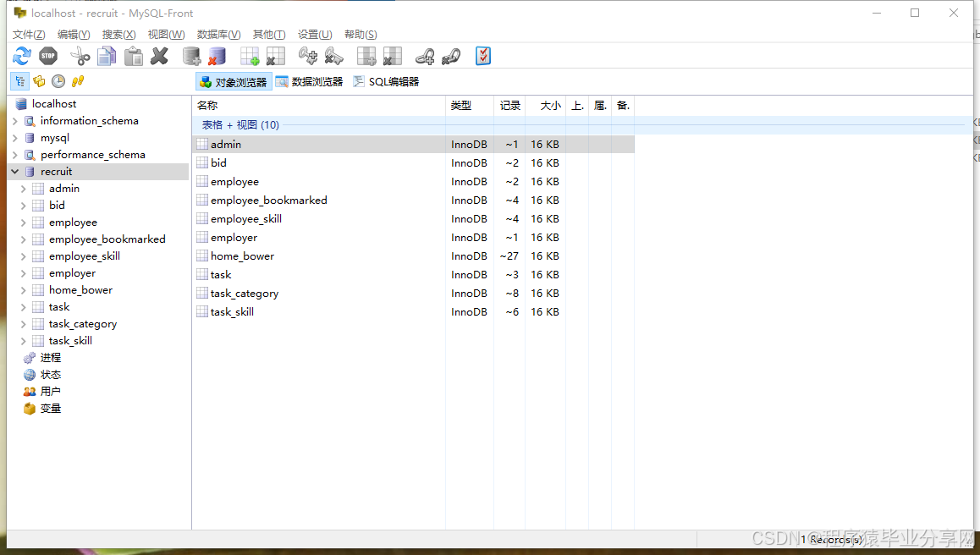The image size is (980, 555).
Task: Collapse the recruit database node
Action: click(x=15, y=171)
